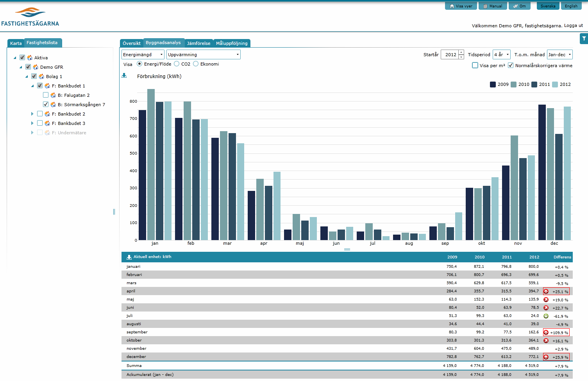Toggle the 2009 legend color swatch
The width and height of the screenshot is (588, 381).
[493, 84]
